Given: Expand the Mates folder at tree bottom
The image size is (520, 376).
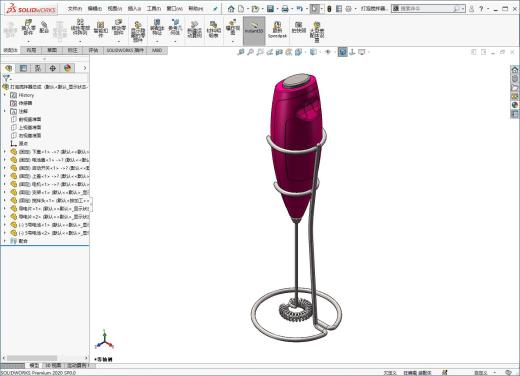Looking at the screenshot, I should [5, 240].
